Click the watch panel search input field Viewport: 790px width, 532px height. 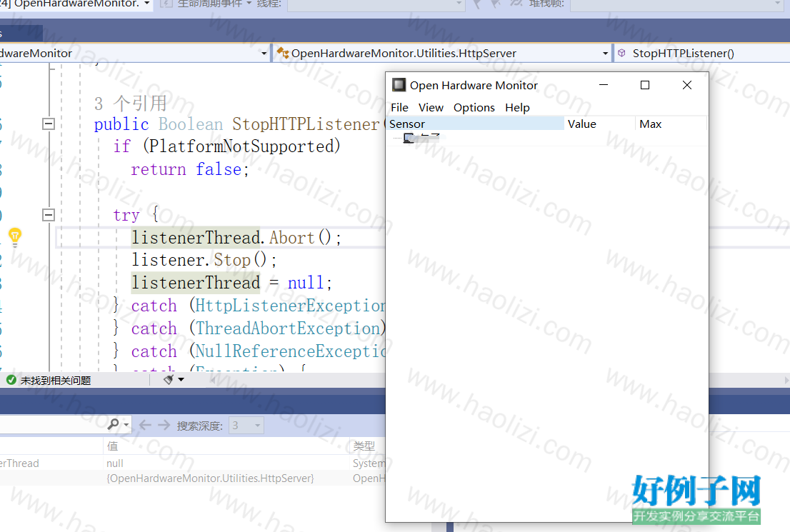pyautogui.click(x=52, y=425)
